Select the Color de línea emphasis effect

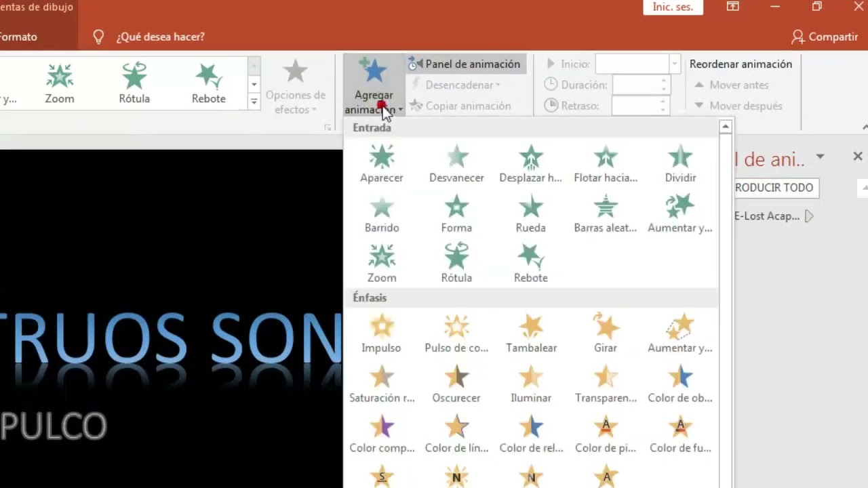pyautogui.click(x=456, y=434)
